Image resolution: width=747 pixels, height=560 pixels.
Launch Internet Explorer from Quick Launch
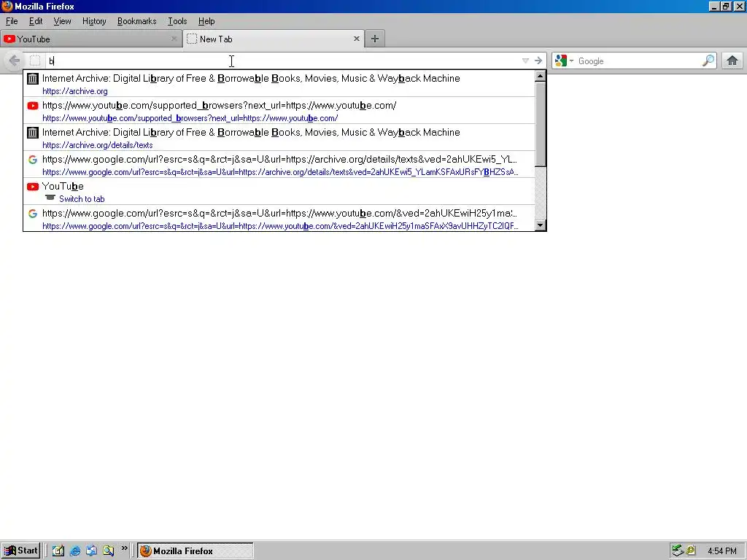[x=75, y=551]
